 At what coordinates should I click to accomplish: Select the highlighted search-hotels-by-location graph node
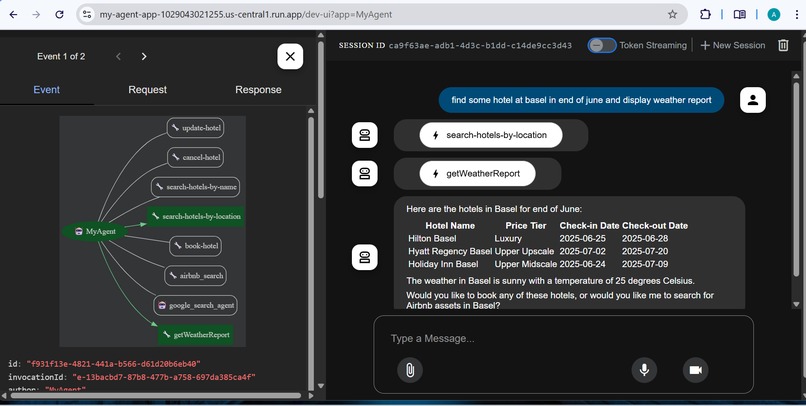[196, 216]
